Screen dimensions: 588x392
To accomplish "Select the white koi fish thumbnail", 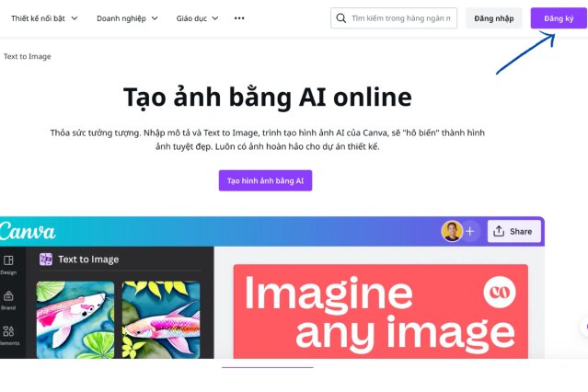I will tap(75, 319).
